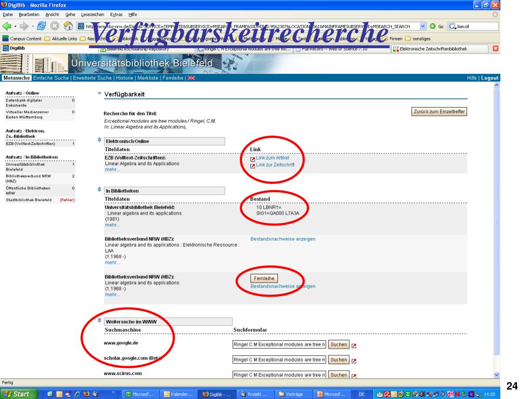Collapse the Weitersuche im WWW section arrows

coord(99,320)
